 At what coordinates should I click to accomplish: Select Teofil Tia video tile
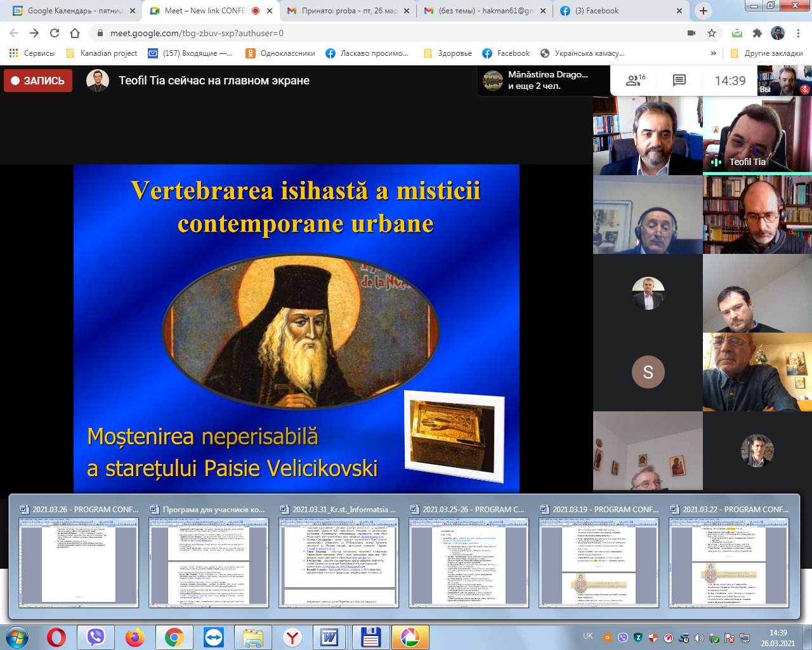point(757,136)
